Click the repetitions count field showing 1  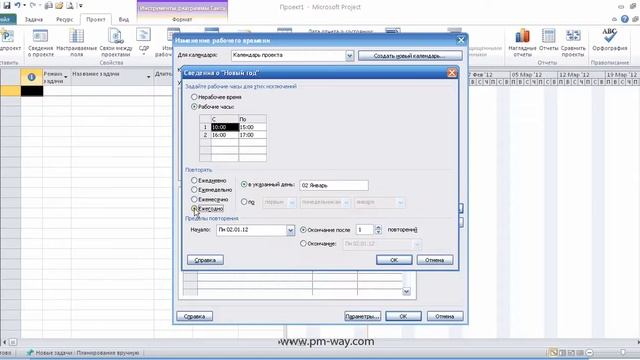[365, 230]
